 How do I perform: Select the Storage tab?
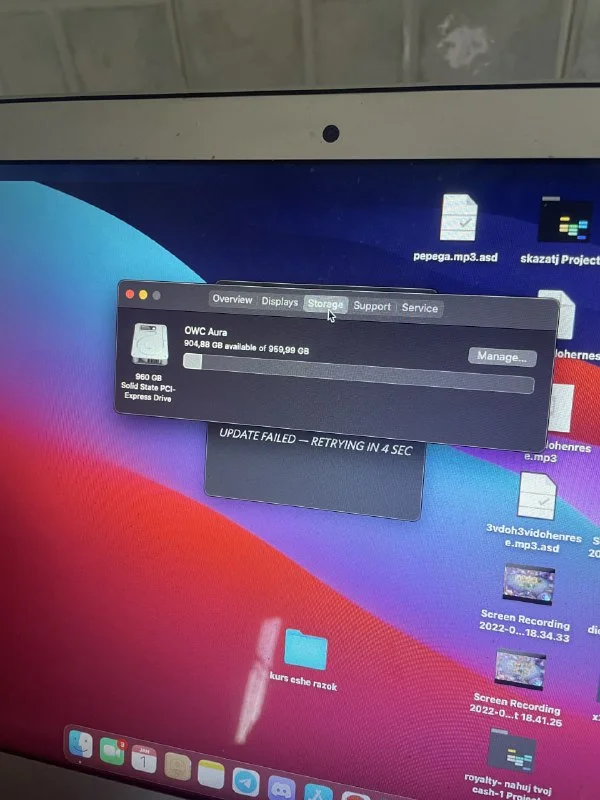pos(325,304)
